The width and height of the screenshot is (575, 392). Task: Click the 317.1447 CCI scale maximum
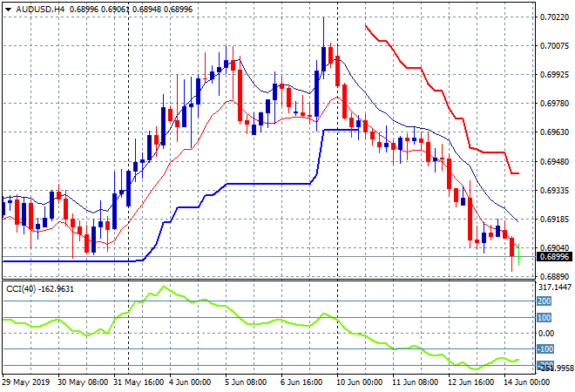coord(555,287)
